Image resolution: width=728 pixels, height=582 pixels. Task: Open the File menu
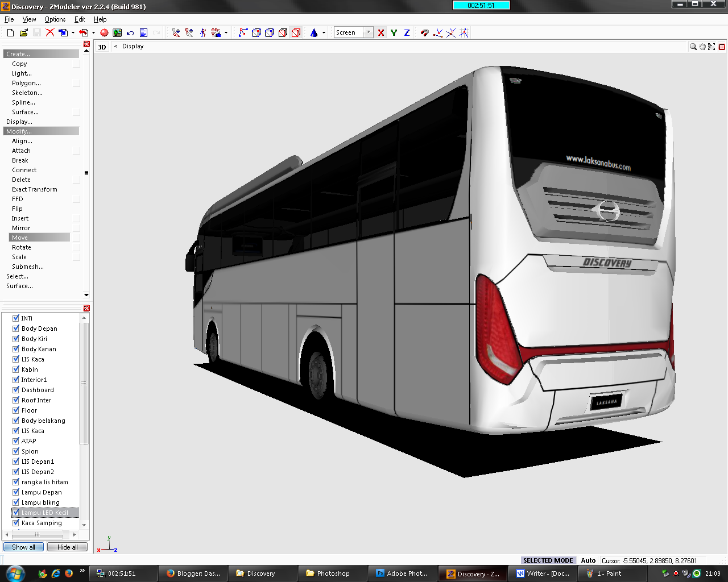9,19
